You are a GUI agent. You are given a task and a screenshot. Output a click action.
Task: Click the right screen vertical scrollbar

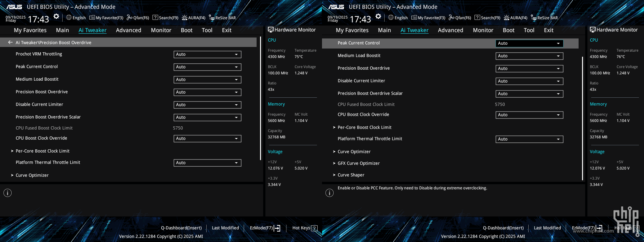(x=583, y=118)
